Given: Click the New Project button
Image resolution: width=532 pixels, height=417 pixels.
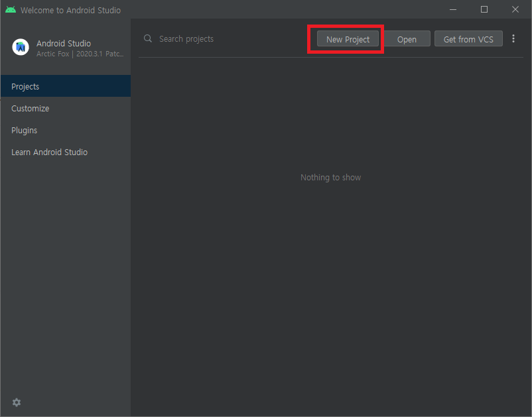Looking at the screenshot, I should (348, 39).
